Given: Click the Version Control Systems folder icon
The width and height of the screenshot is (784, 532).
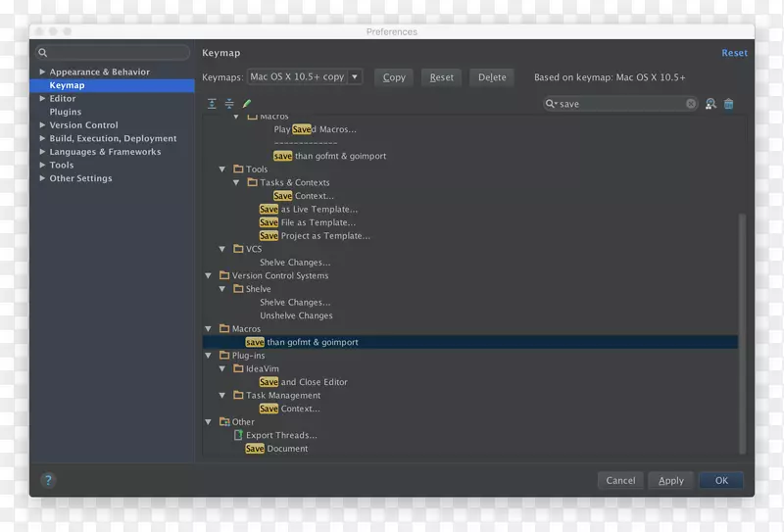Looking at the screenshot, I should 224,275.
